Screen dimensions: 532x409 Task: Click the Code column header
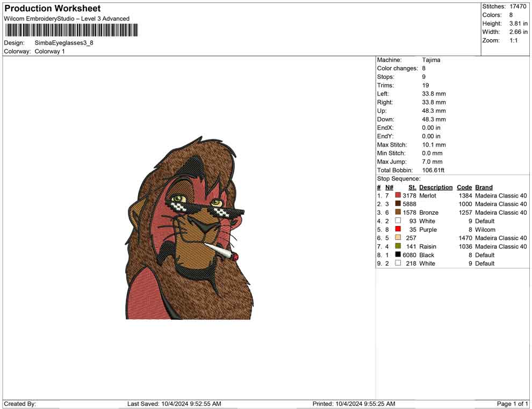coord(464,187)
